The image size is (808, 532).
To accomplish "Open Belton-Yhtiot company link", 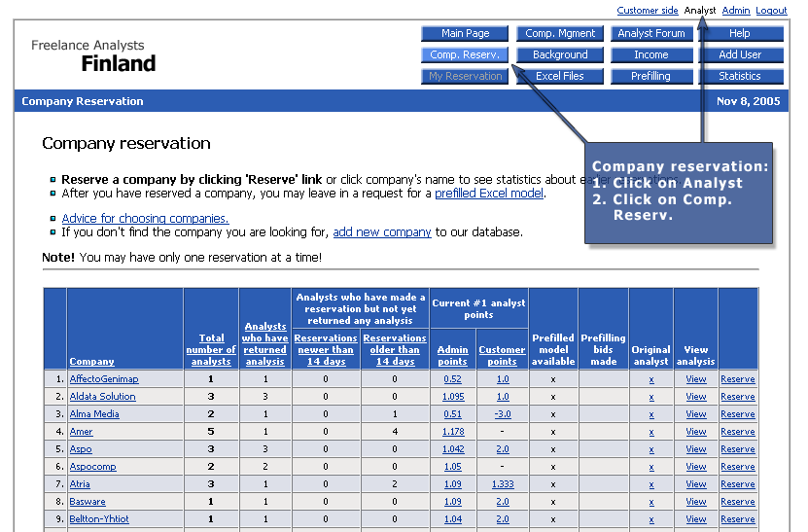I will pyautogui.click(x=99, y=519).
